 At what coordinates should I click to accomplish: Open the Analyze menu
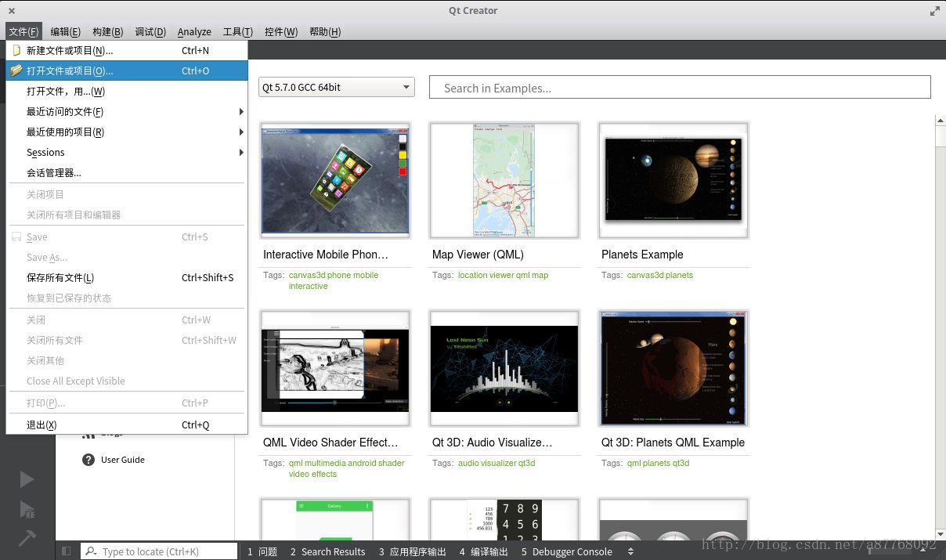[194, 31]
